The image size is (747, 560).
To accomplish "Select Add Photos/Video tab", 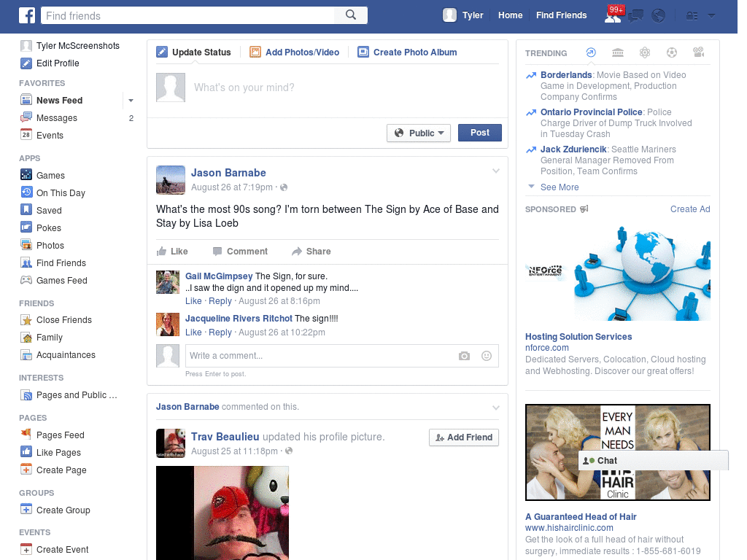I will click(x=295, y=52).
